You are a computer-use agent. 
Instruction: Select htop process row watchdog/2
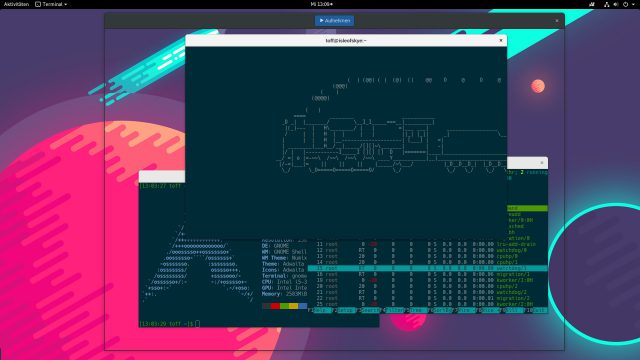click(x=427, y=292)
